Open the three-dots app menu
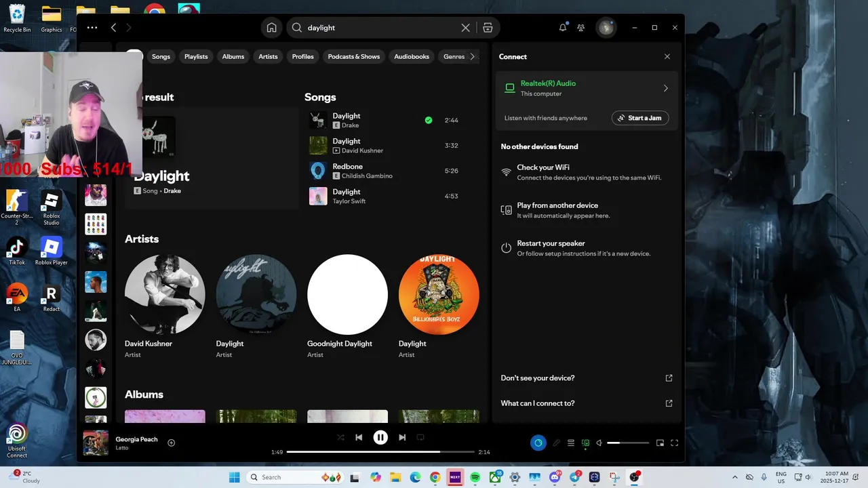868x488 pixels. (x=92, y=28)
